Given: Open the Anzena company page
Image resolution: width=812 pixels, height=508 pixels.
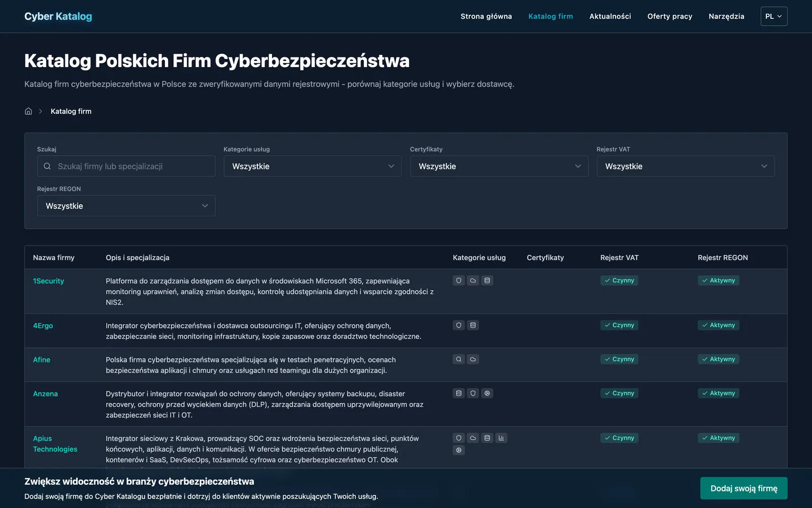Looking at the screenshot, I should (46, 394).
